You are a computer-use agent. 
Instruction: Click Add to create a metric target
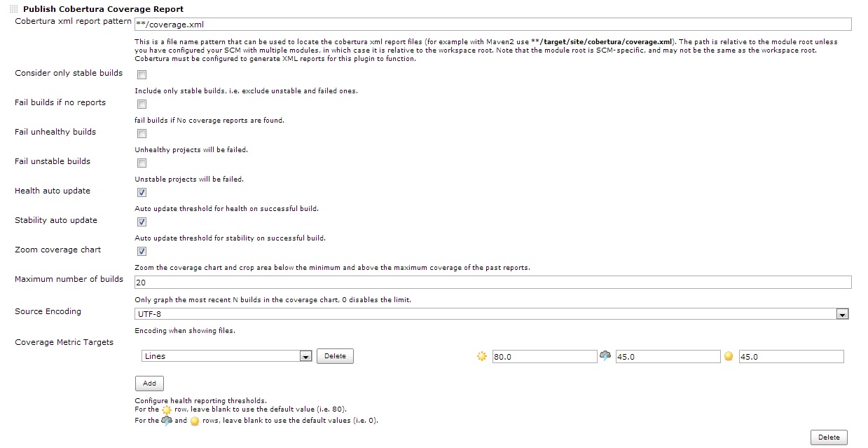pos(149,383)
